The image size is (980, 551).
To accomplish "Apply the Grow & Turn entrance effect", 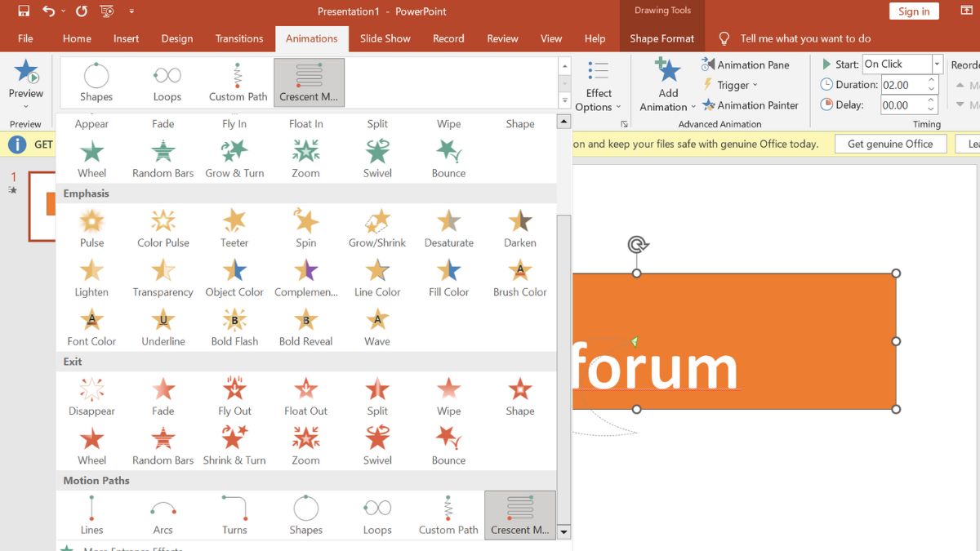I will pos(234,158).
